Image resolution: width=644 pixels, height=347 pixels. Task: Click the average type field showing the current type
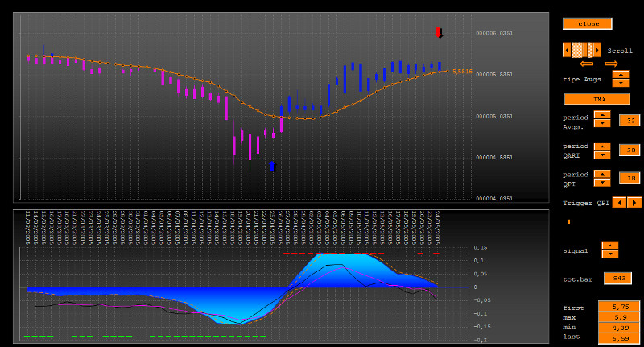point(597,99)
